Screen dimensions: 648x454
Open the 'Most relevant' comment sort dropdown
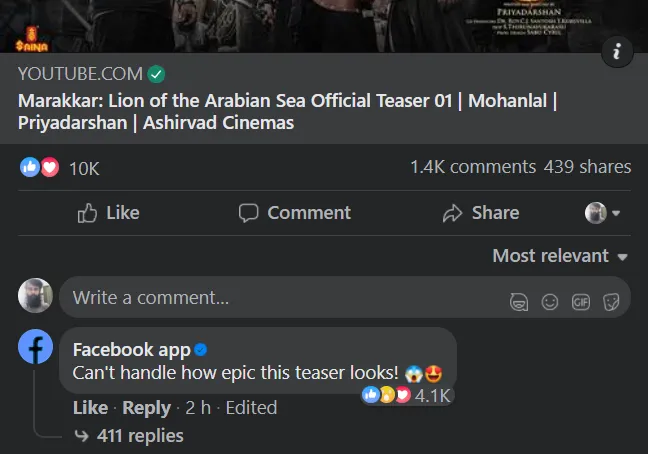pos(560,256)
